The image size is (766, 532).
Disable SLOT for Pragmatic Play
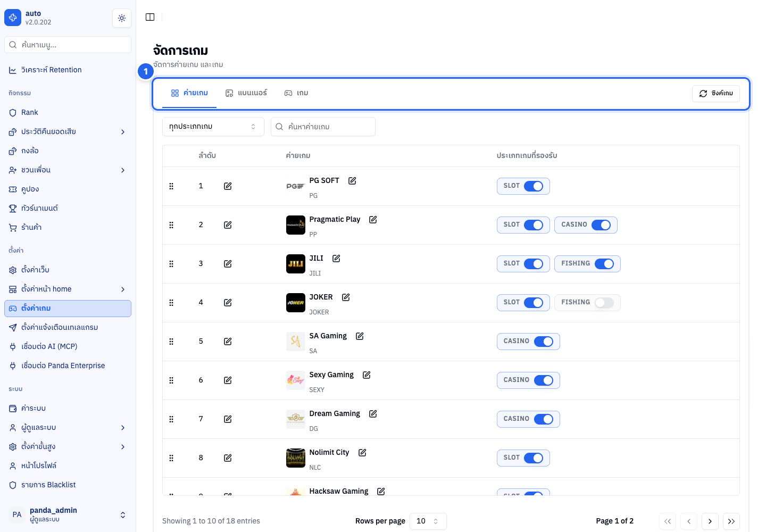[x=534, y=225]
